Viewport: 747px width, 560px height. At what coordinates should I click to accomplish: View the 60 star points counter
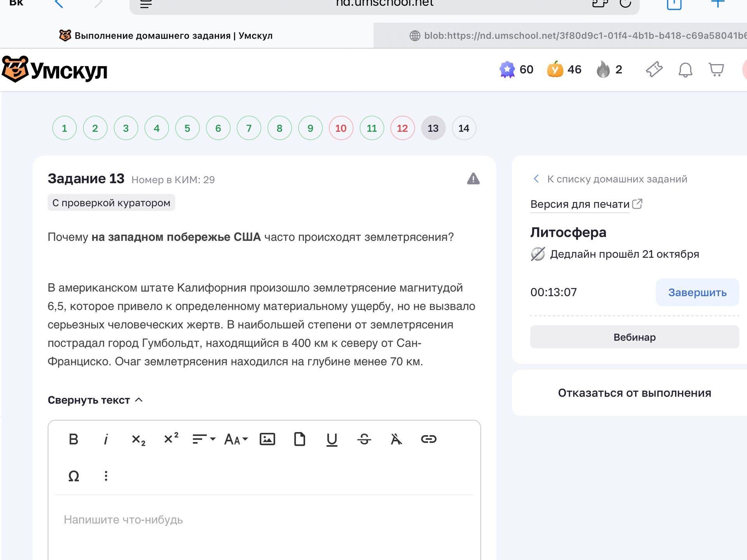(x=516, y=70)
